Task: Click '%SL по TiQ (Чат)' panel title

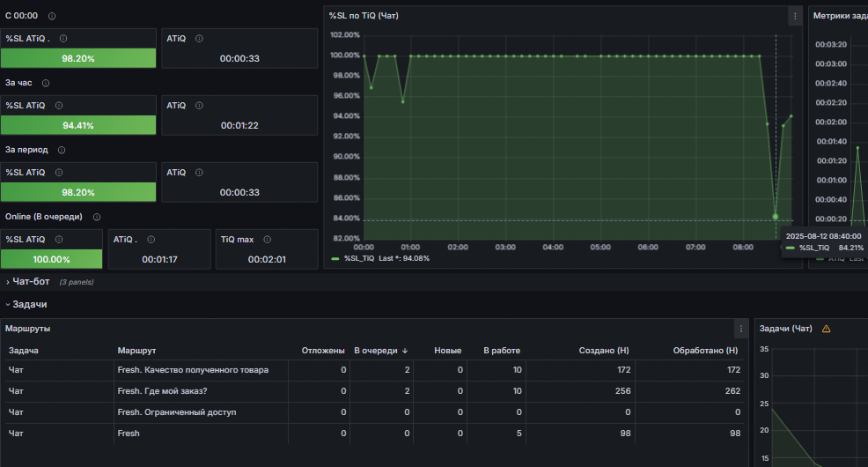Action: (x=364, y=16)
